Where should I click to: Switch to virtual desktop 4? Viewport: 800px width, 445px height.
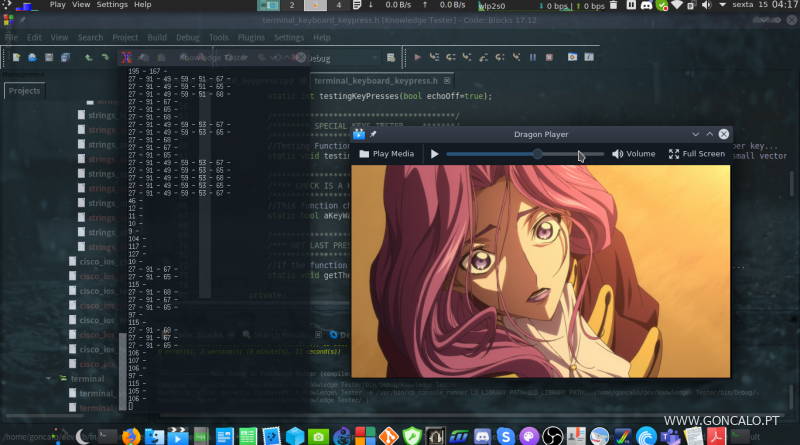point(338,5)
